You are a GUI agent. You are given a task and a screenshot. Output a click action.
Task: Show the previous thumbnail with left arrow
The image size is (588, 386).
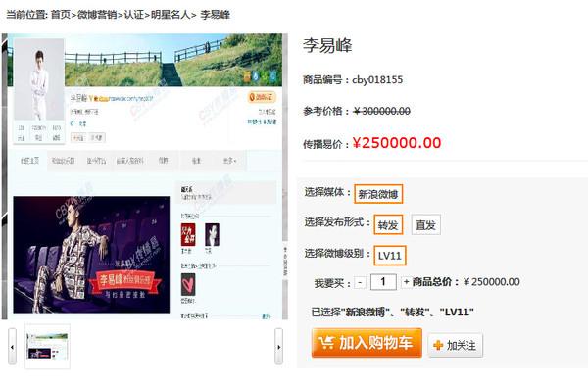12,347
